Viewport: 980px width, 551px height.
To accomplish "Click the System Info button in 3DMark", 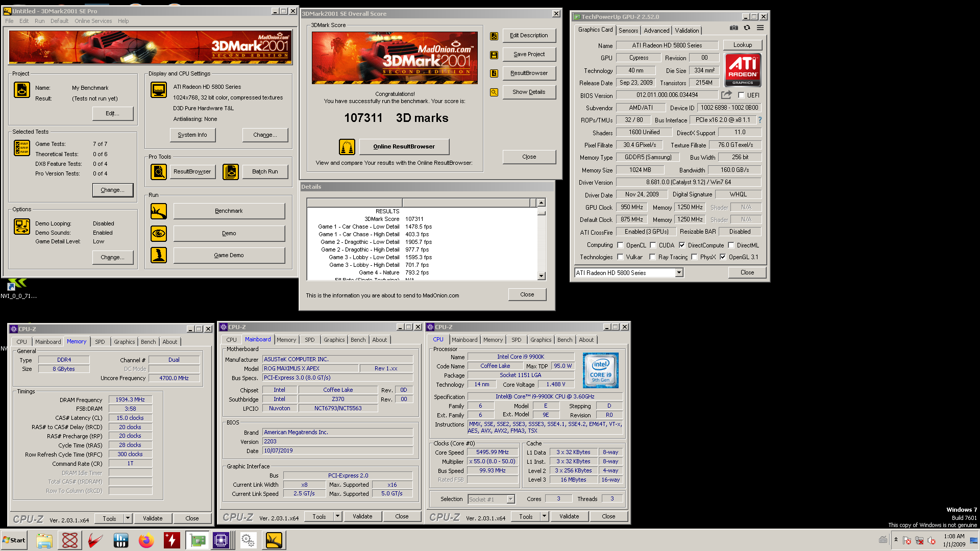I will pos(192,135).
